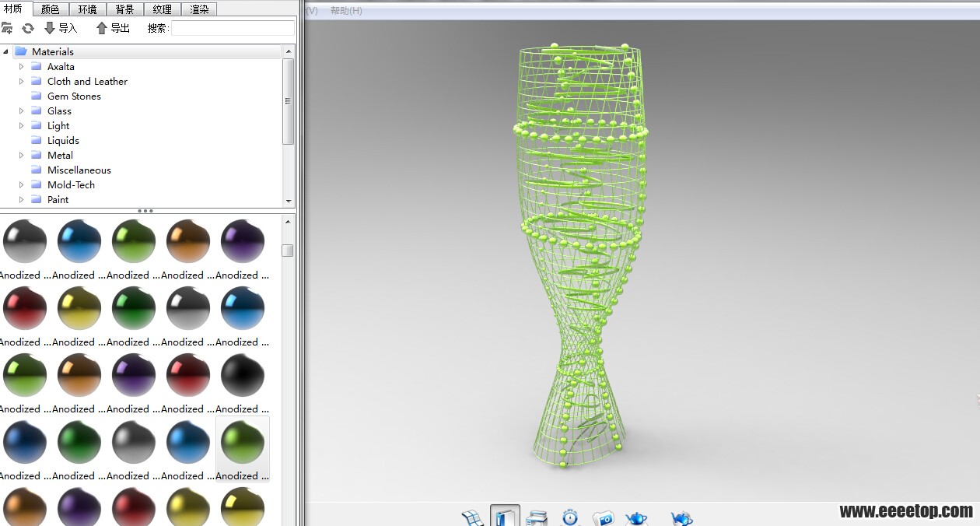The width and height of the screenshot is (980, 526).
Task: Click the 导入 import button
Action: (61, 28)
